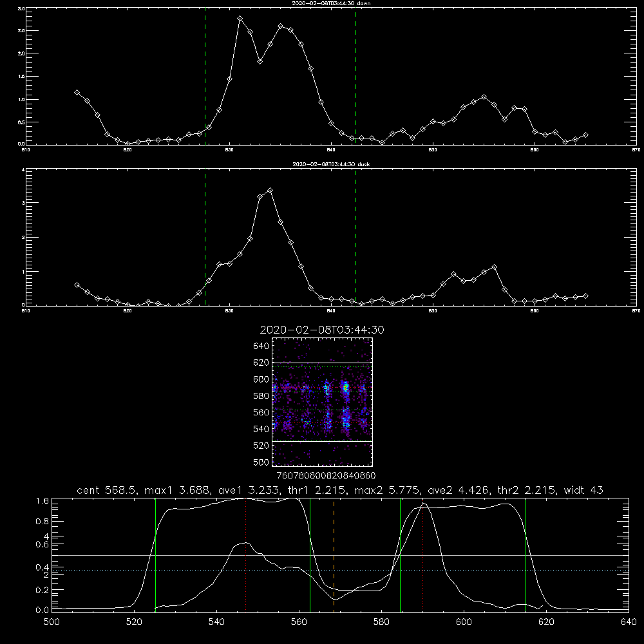Click the timestamp title above the spectrogram image

pyautogui.click(x=322, y=330)
